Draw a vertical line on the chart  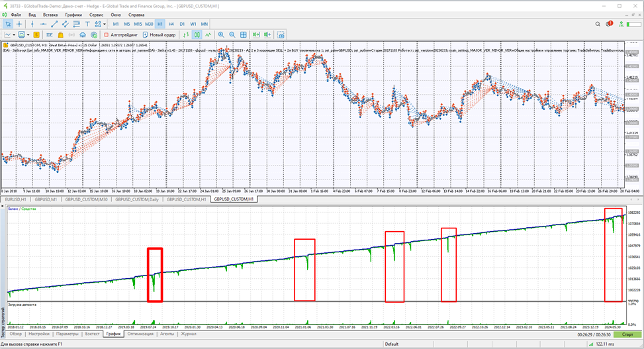click(32, 25)
